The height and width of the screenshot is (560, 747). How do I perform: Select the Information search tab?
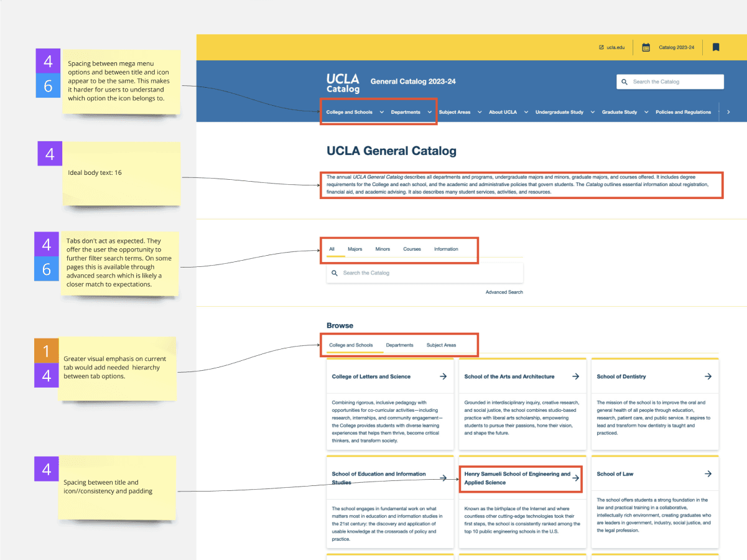click(x=446, y=249)
